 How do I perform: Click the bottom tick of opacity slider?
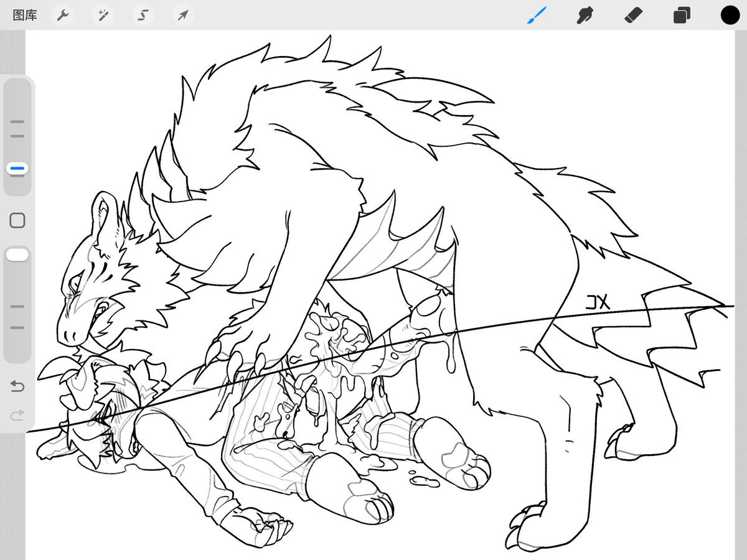[x=17, y=327]
